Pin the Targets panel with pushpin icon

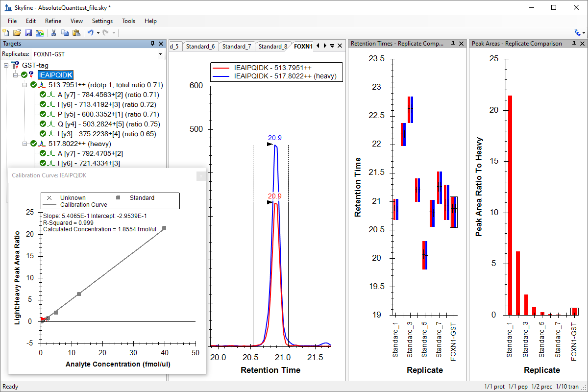tap(152, 44)
